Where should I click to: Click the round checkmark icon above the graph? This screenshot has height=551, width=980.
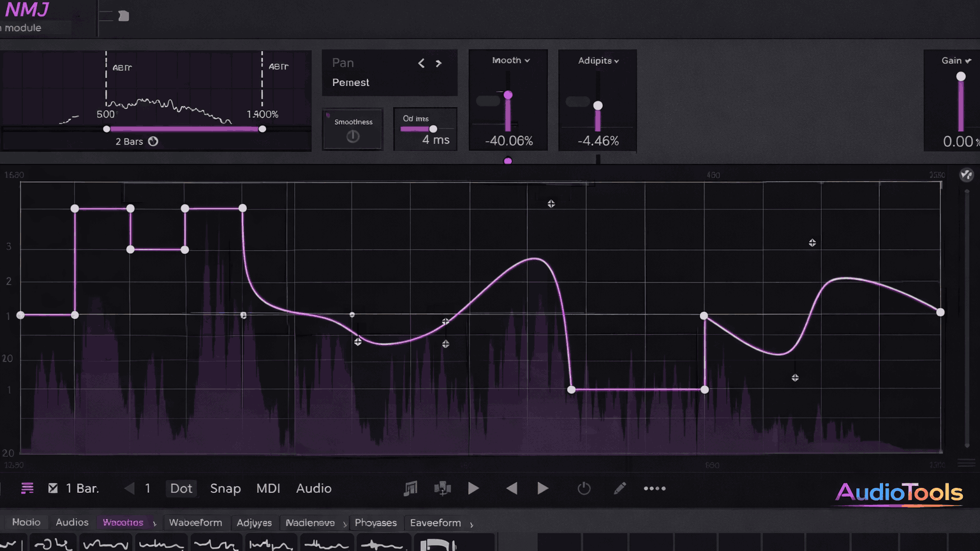tap(966, 175)
